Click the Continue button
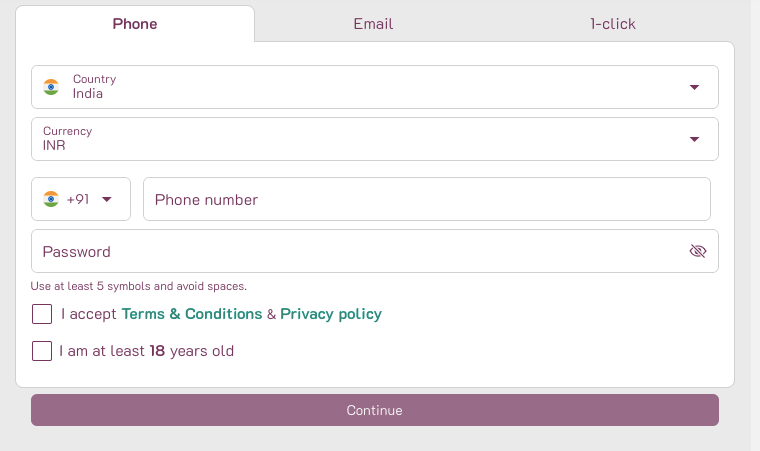This screenshot has height=451, width=760. click(375, 410)
